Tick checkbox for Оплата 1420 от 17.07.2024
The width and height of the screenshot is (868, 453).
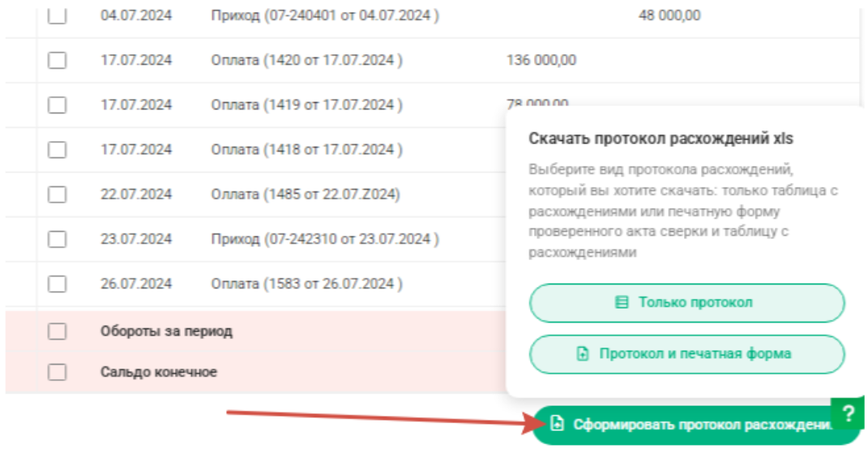57,60
